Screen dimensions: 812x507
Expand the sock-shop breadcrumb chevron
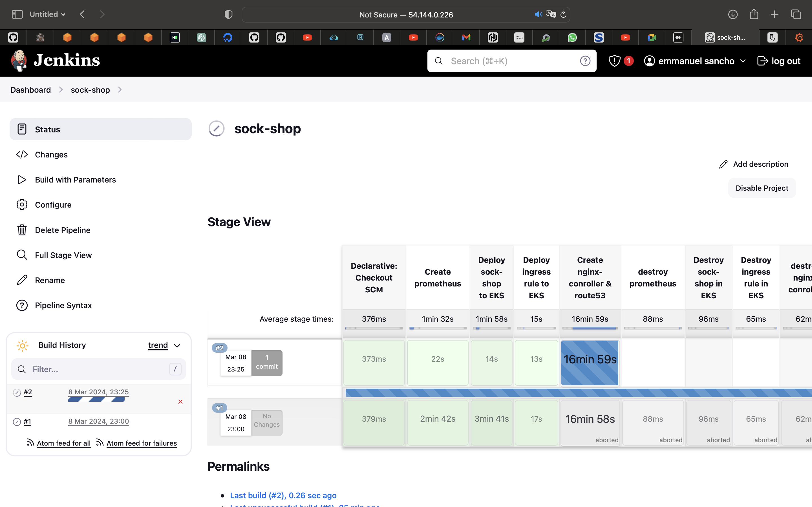pyautogui.click(x=120, y=90)
